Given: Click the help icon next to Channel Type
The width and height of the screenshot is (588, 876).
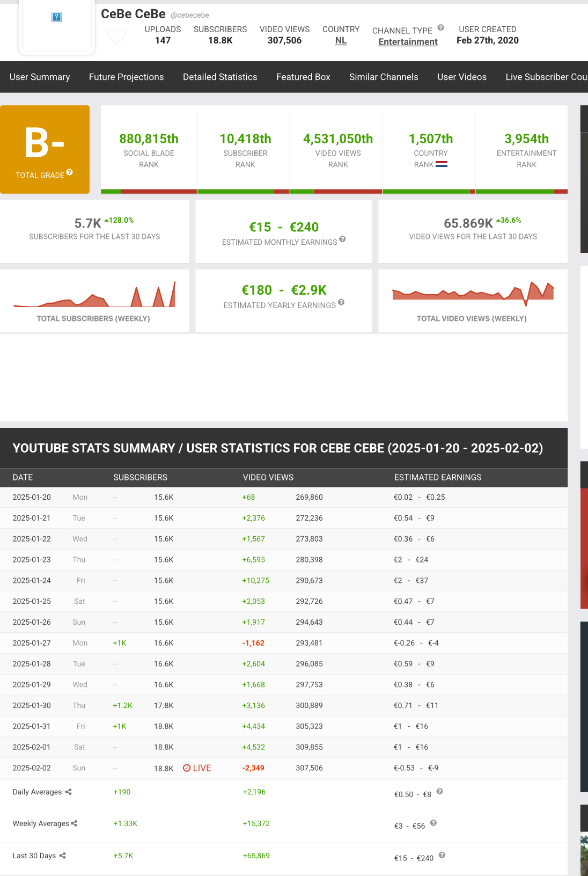Looking at the screenshot, I should point(440,28).
